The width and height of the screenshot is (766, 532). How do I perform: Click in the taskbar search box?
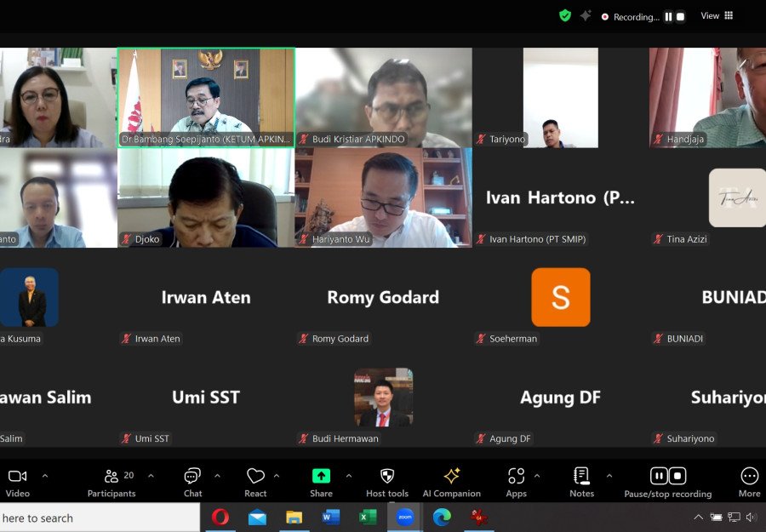(x=100, y=518)
